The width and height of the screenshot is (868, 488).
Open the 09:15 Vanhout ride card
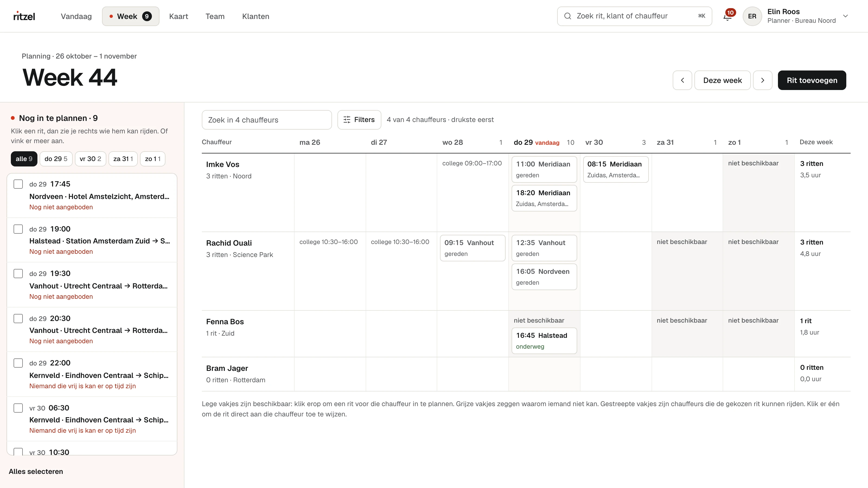[x=473, y=248]
